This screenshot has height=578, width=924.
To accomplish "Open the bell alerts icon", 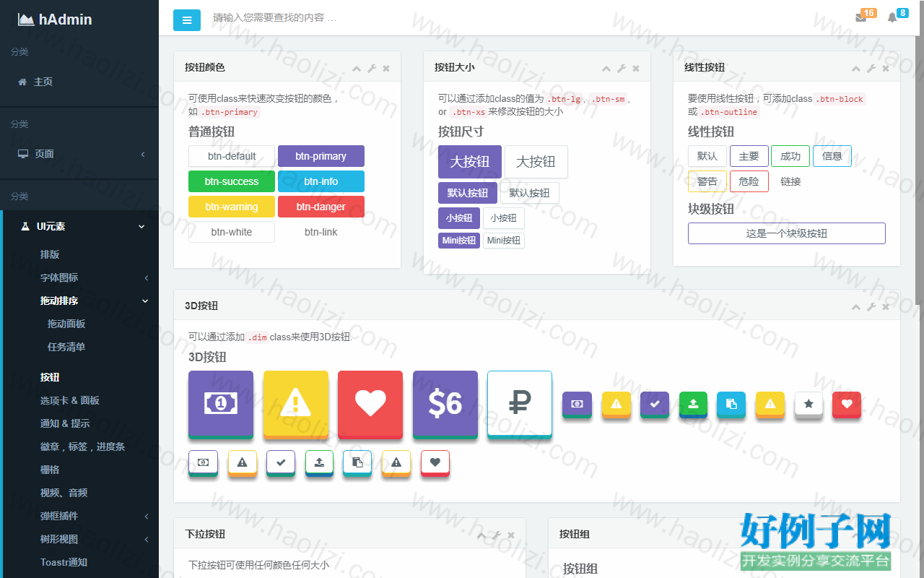I will (892, 17).
